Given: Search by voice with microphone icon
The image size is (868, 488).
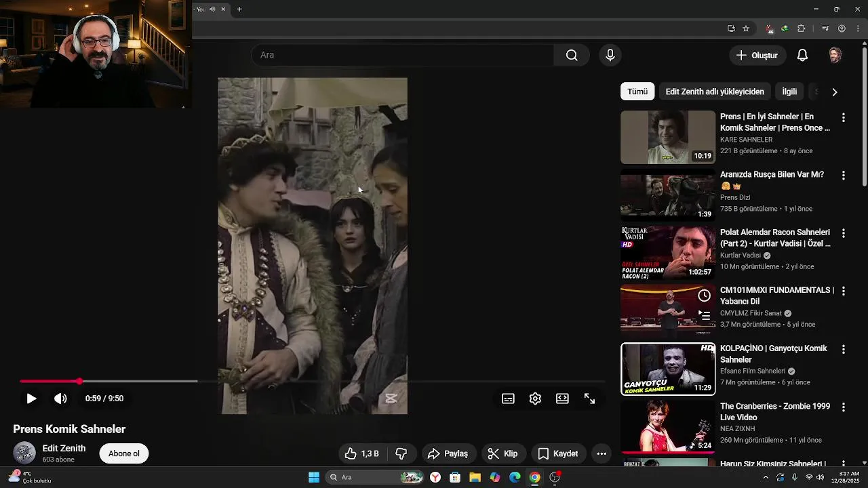Looking at the screenshot, I should tap(610, 55).
